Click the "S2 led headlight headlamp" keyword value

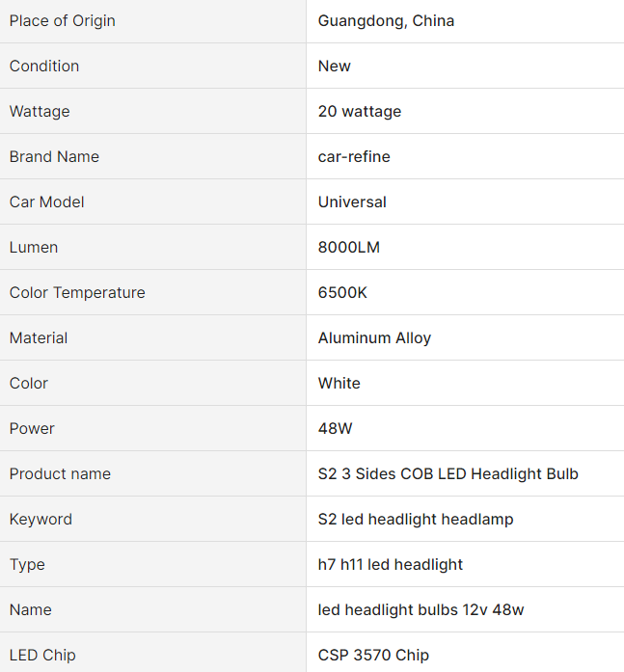pos(415,519)
